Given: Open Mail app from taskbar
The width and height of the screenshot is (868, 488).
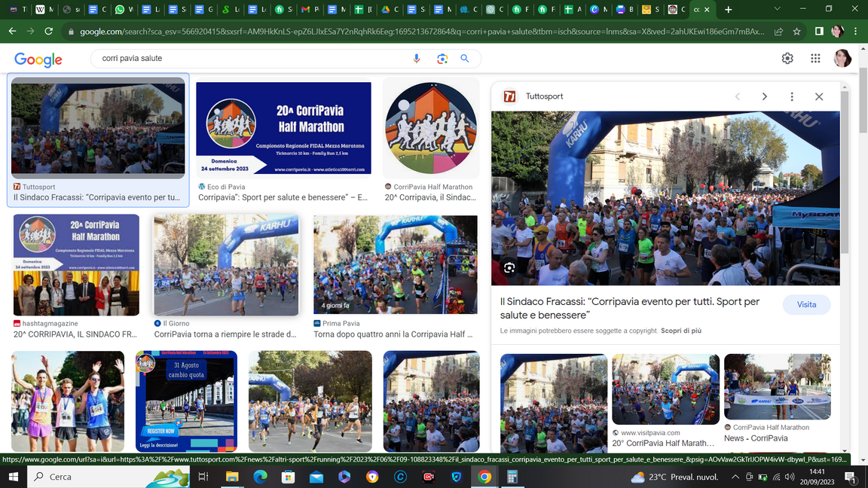Looking at the screenshot, I should [x=316, y=477].
